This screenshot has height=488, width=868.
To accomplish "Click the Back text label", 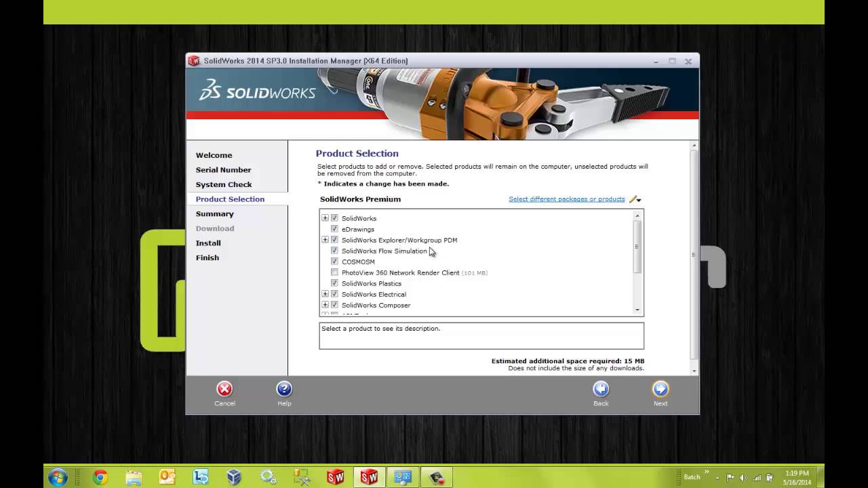I will click(x=601, y=403).
